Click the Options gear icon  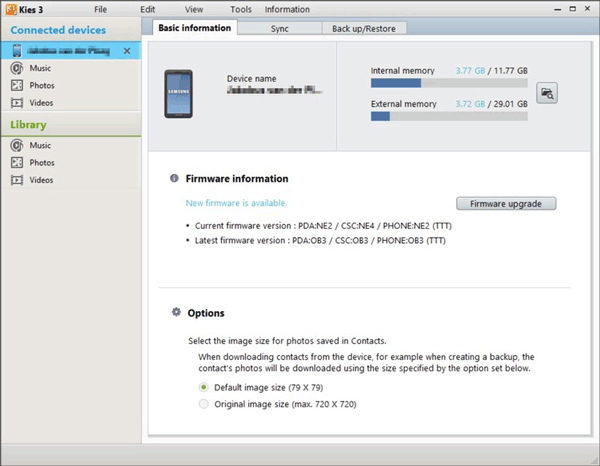click(176, 312)
